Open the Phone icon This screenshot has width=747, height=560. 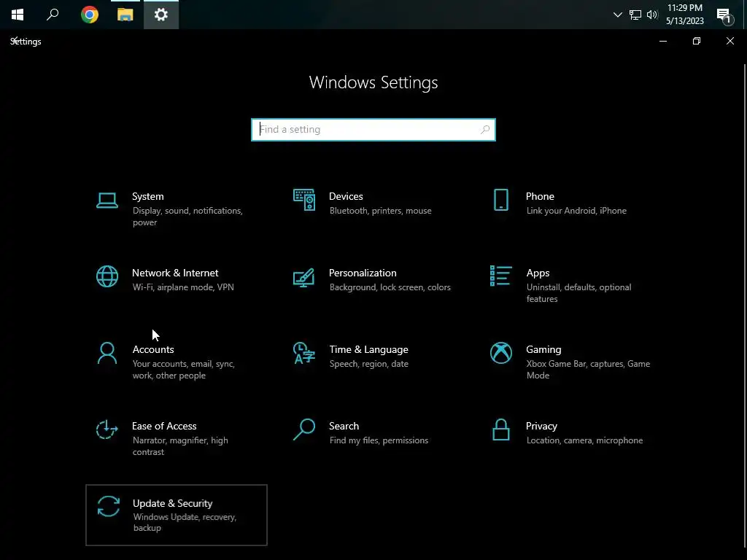(500, 200)
